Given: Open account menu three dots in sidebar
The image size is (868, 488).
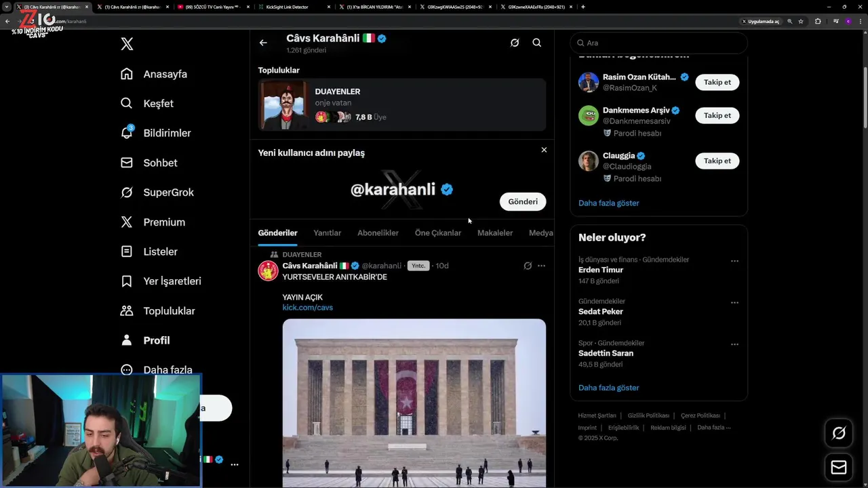Looking at the screenshot, I should point(235,464).
